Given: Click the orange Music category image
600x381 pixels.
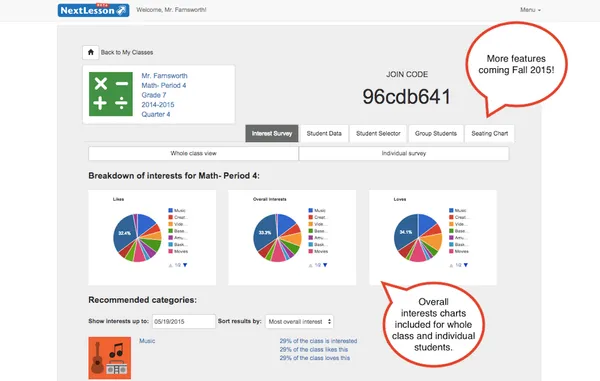Looking at the screenshot, I should pyautogui.click(x=110, y=358).
